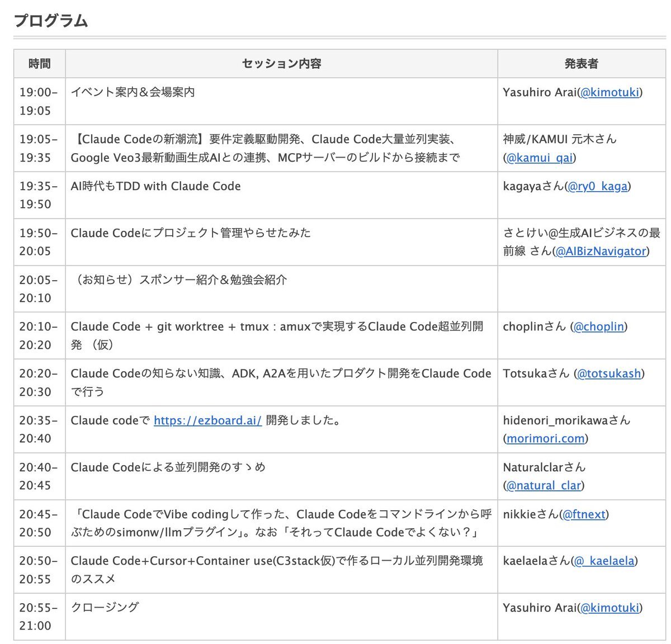Visit the @kamui_qai profile link
671x644 pixels.
pyautogui.click(x=540, y=158)
